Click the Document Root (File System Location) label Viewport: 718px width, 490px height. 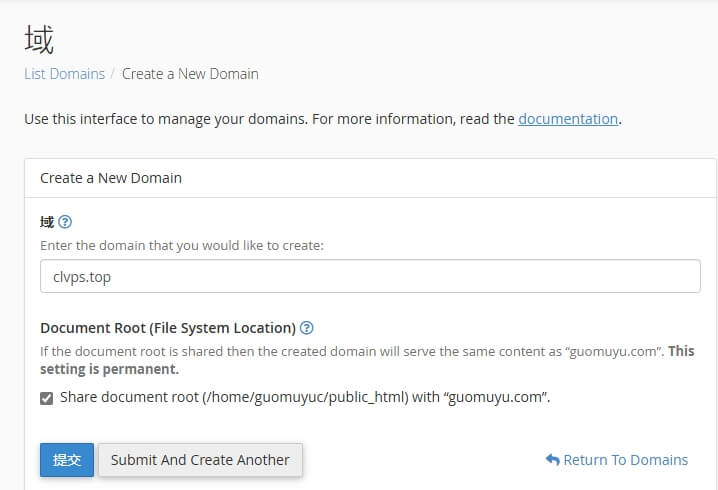coord(167,328)
